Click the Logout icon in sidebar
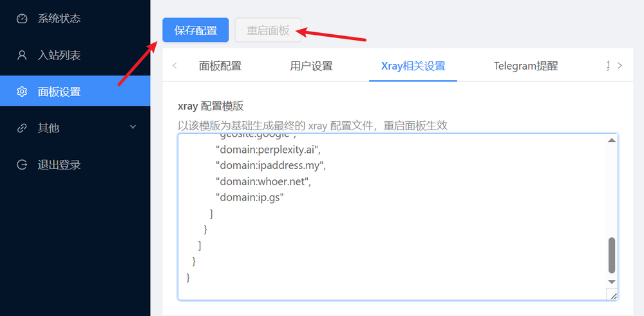Viewport: 644px width, 316px height. 22,164
